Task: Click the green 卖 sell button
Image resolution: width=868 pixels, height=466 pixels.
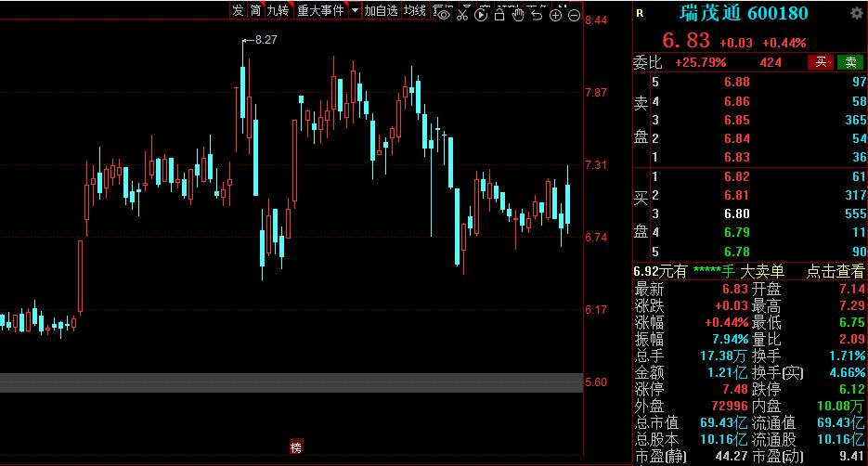Action: 851,62
